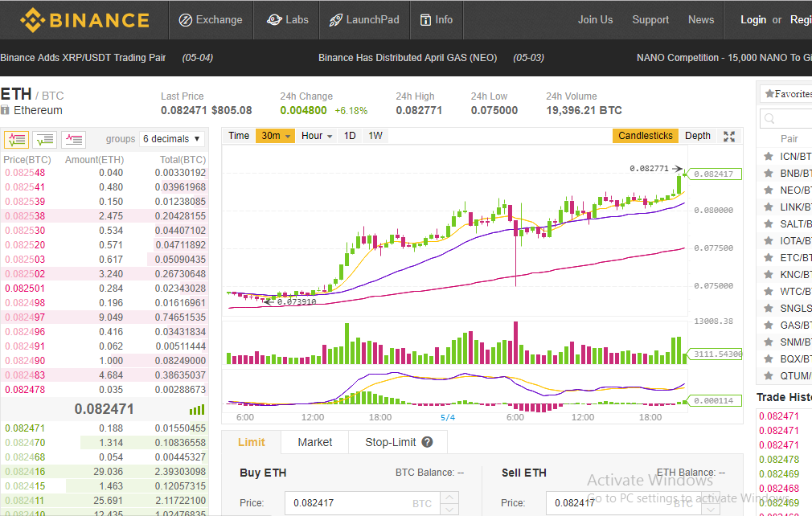Click Login
The height and width of the screenshot is (516, 812).
[753, 19]
